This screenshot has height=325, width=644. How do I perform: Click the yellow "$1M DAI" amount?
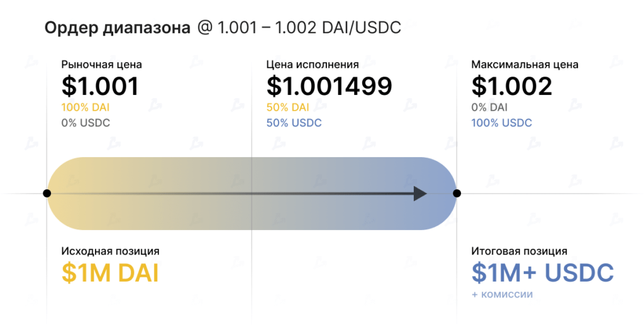point(110,273)
